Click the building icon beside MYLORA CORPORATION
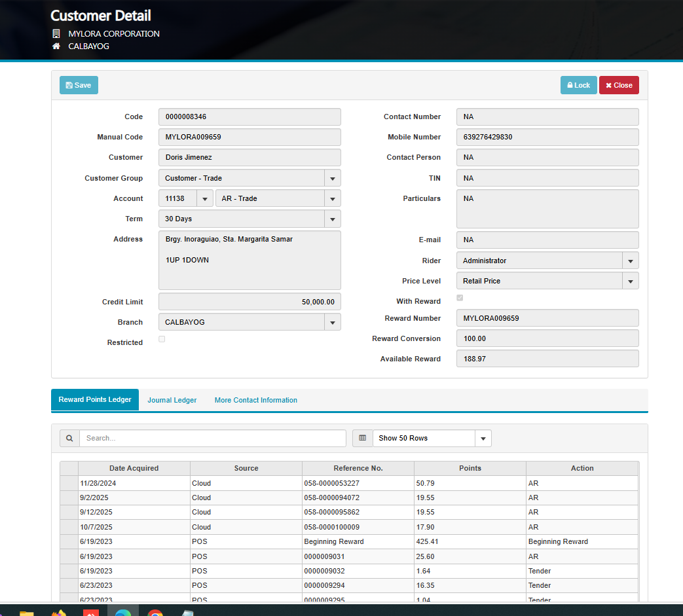 [56, 33]
